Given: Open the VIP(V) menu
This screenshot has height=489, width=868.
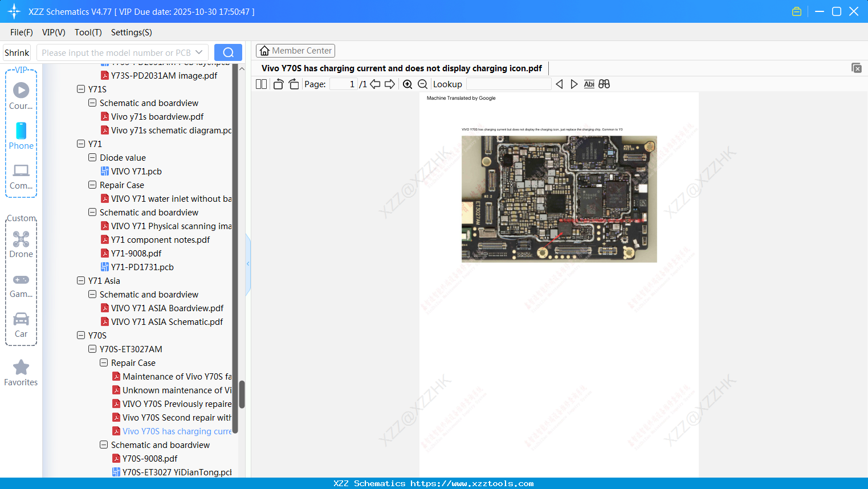Looking at the screenshot, I should click(x=54, y=32).
